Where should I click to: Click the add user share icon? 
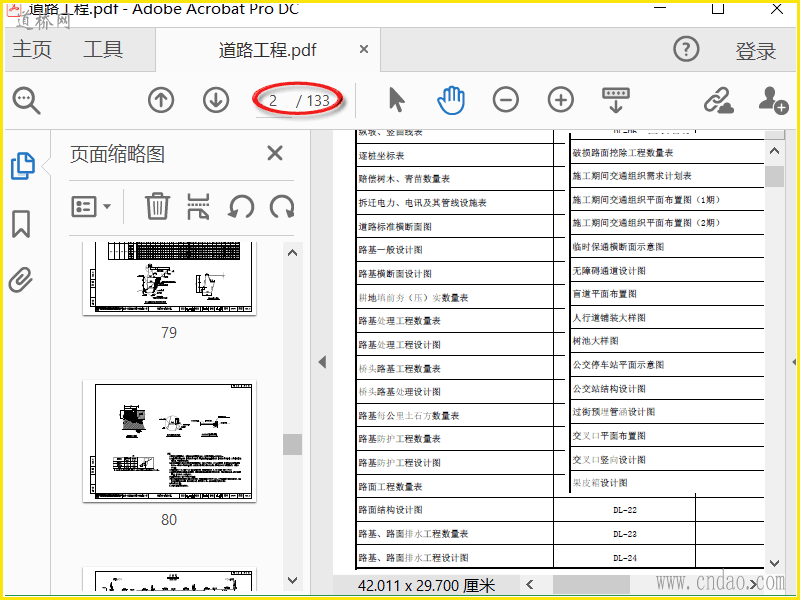(x=773, y=100)
